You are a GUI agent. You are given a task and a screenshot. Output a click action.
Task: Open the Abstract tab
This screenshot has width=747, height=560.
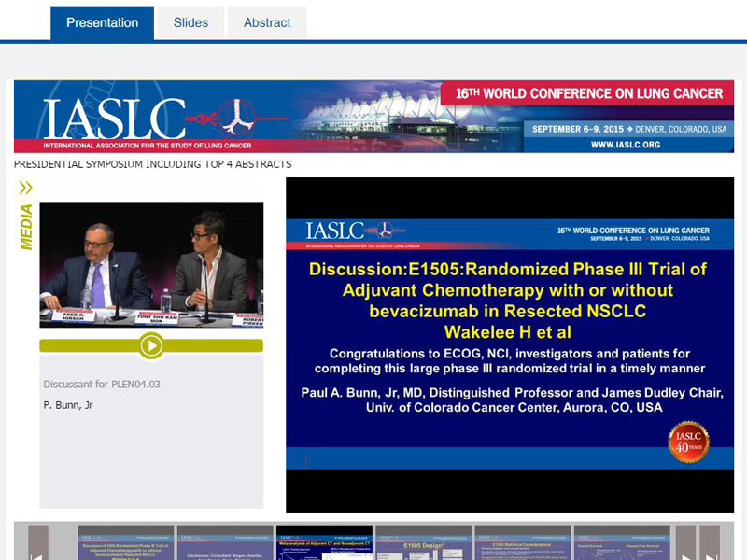pyautogui.click(x=267, y=22)
